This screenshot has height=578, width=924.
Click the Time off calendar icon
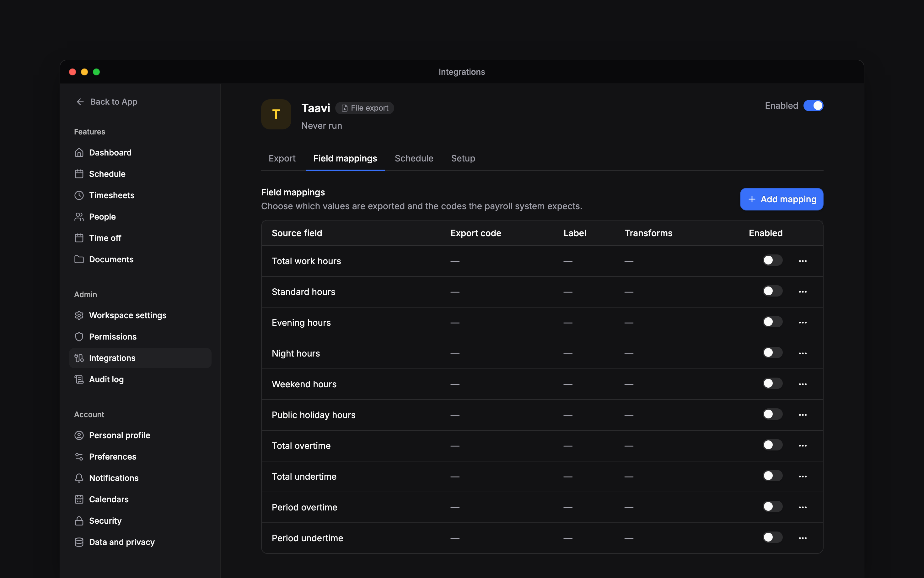tap(79, 238)
